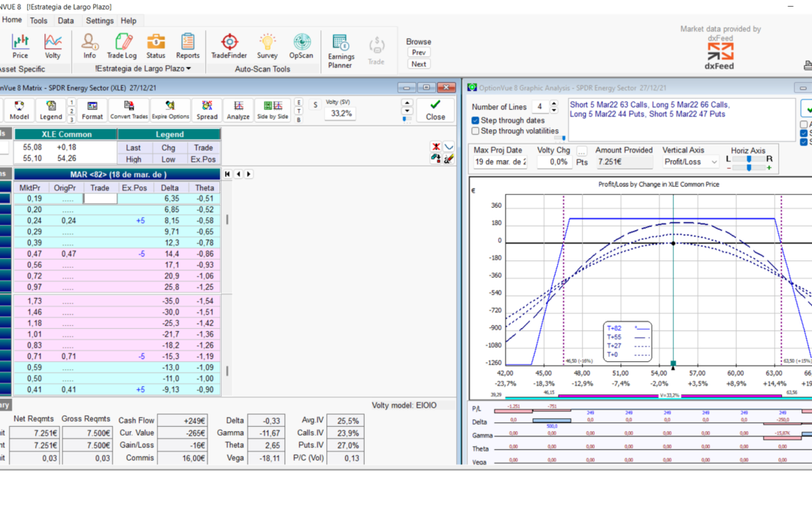The height and width of the screenshot is (508, 812).
Task: Click the brush eraser icon under blue curve
Action: pyautogui.click(x=448, y=159)
